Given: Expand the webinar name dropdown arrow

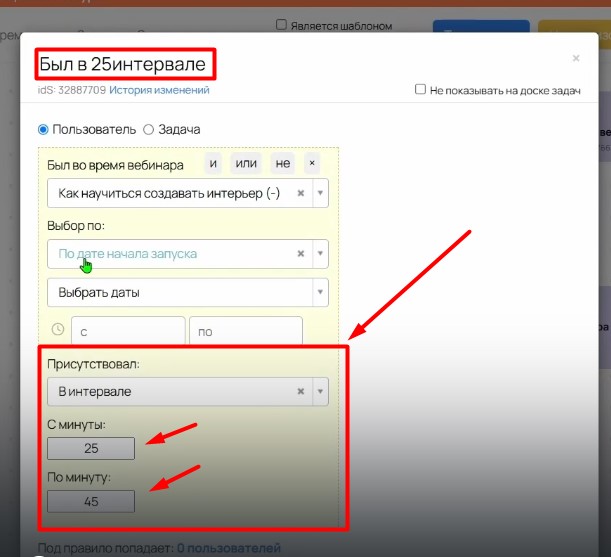Looking at the screenshot, I should pos(320,194).
